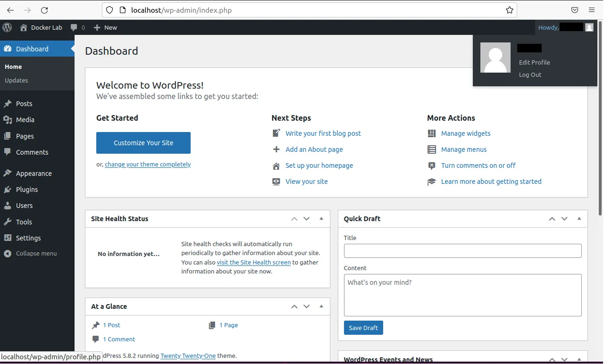604x364 pixels.
Task: Click the Dashboard gauge icon in sidebar
Action: 8,49
